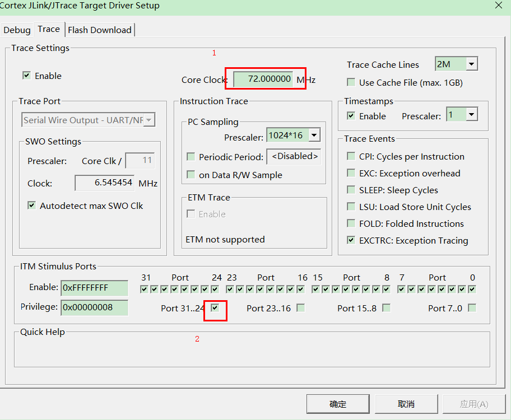Check Use Cache File option
Image resolution: width=511 pixels, height=420 pixels.
point(351,82)
